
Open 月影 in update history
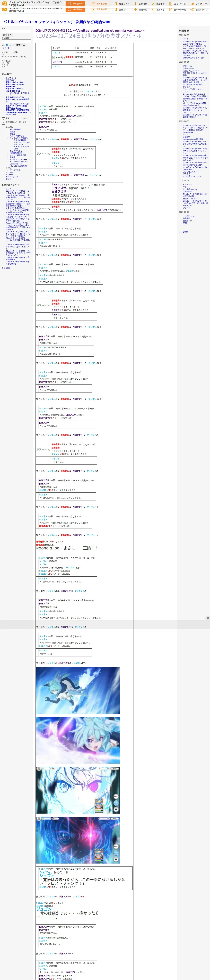click(x=185, y=75)
